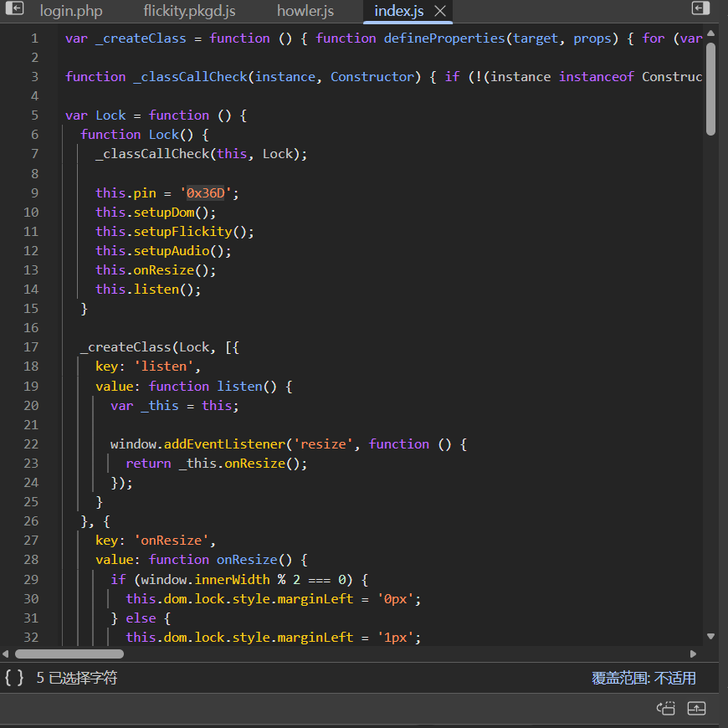Set a breakpoint on line number 9

coord(34,192)
